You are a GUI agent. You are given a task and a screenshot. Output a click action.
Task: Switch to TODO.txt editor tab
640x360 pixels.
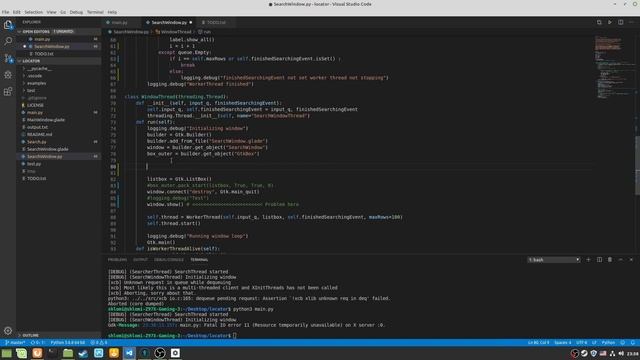216,22
